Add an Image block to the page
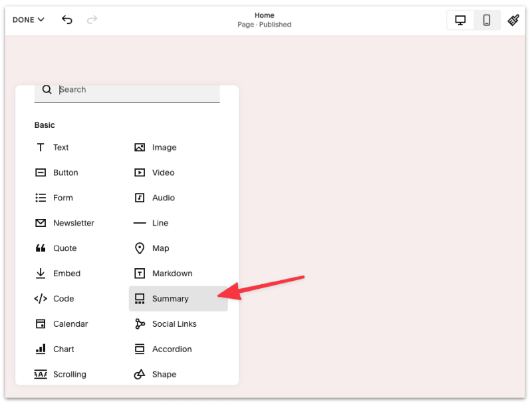The height and width of the screenshot is (406, 532). [x=164, y=147]
